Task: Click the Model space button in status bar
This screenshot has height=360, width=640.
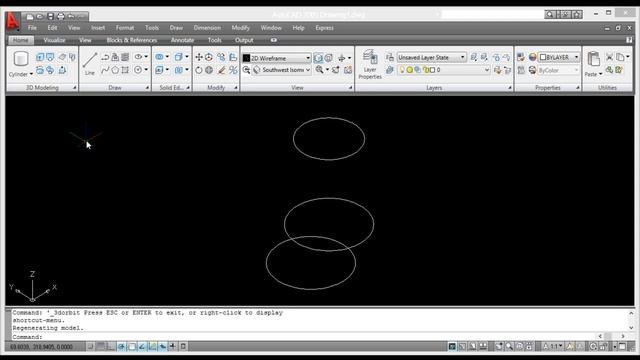Action: pos(452,347)
